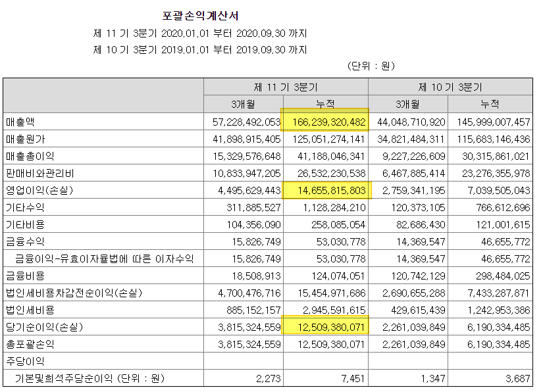
Task: Click pre-tax profit value 15,454,971,686
Action: pos(331,293)
